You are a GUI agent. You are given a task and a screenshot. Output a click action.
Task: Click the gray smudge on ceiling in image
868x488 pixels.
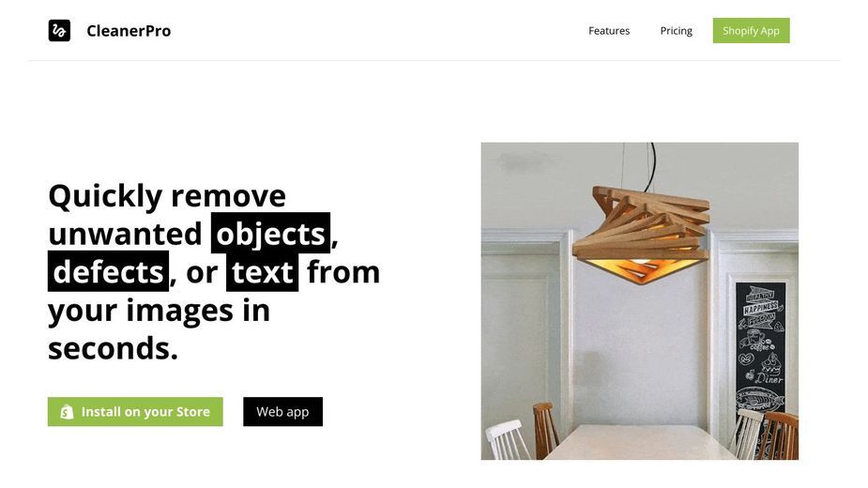click(x=521, y=162)
